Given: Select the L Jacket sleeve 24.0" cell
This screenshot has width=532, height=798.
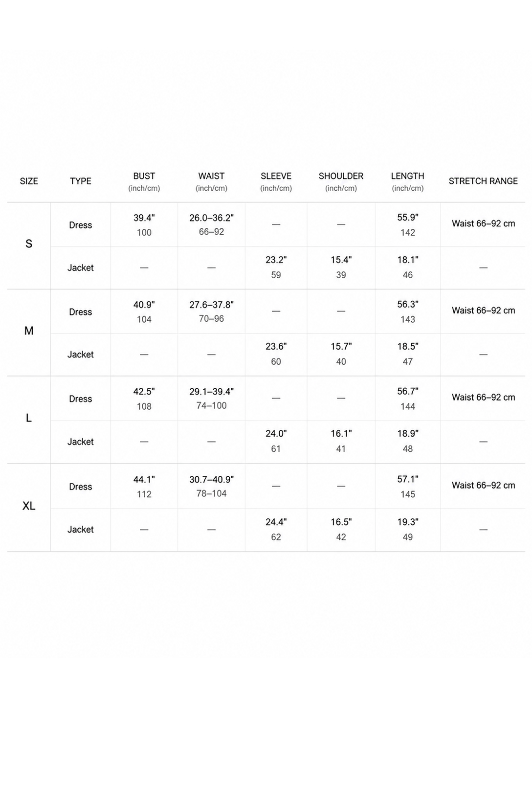Looking at the screenshot, I should pyautogui.click(x=276, y=441).
